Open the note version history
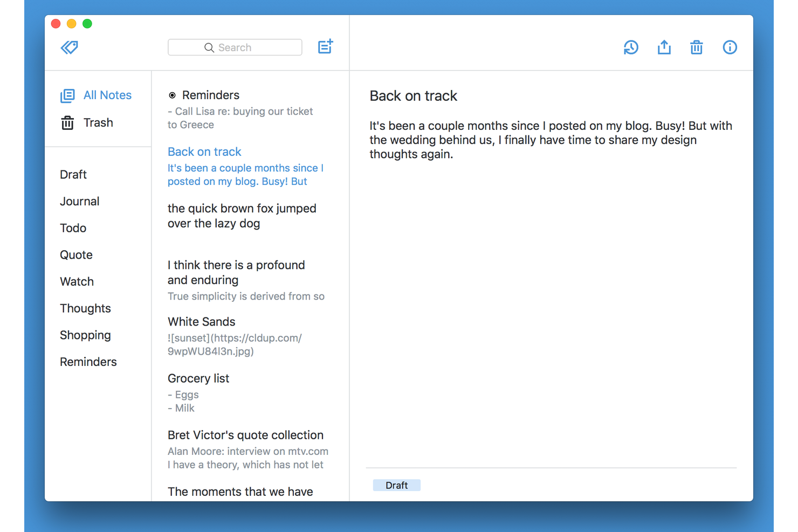The width and height of the screenshot is (798, 532). pos(631,47)
